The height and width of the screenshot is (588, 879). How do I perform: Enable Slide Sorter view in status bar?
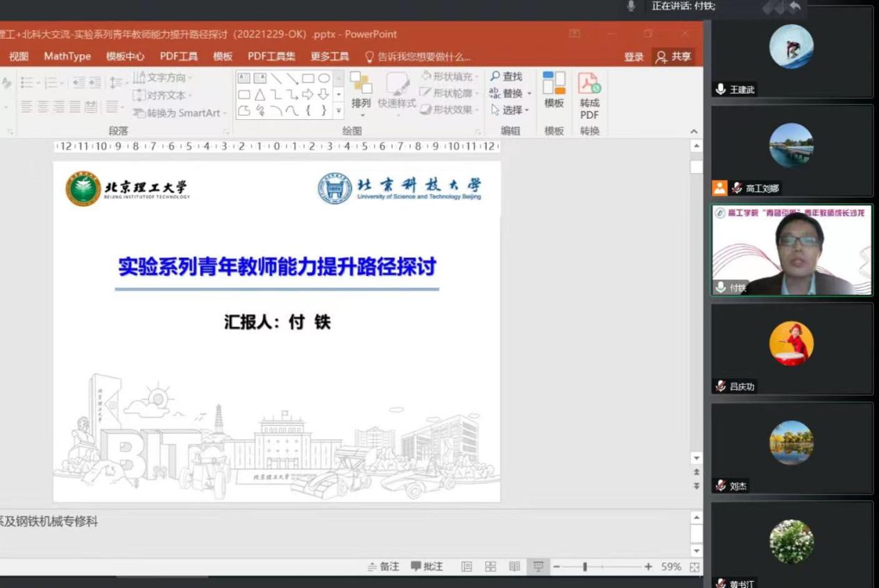point(489,567)
